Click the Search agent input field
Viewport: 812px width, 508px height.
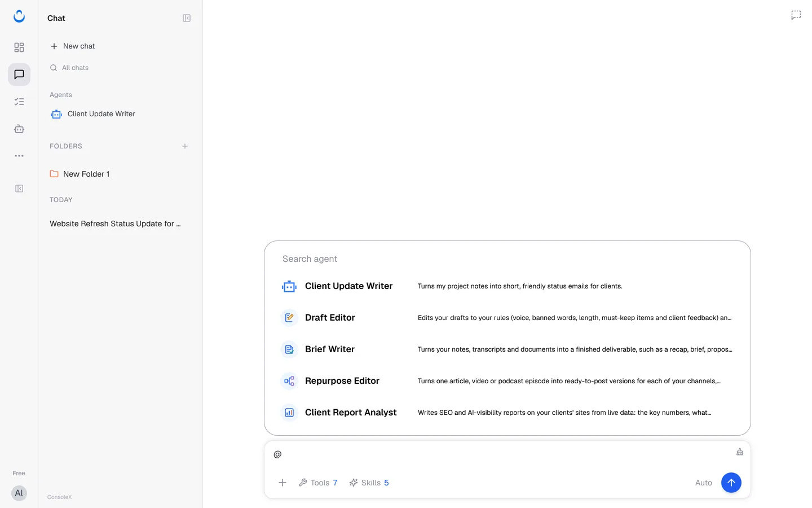507,259
